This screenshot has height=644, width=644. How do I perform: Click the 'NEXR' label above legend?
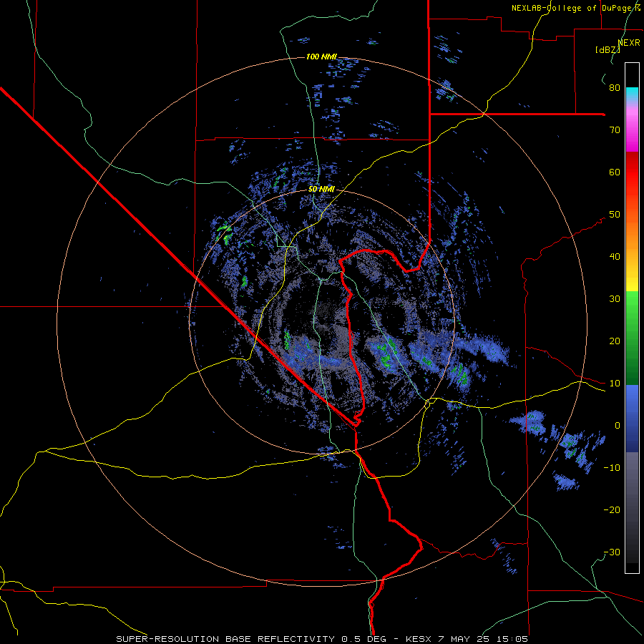(x=629, y=43)
